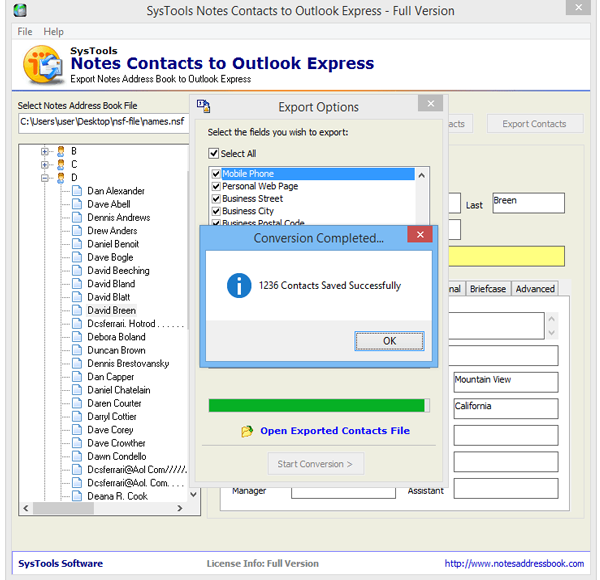Click the Start Conversion button
The width and height of the screenshot is (600, 580).
[x=316, y=464]
